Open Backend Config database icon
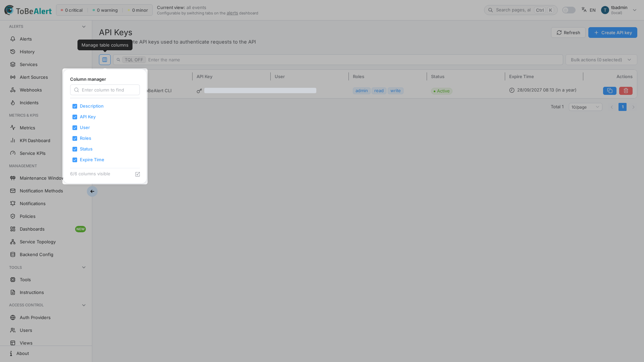The width and height of the screenshot is (644, 362). coord(13,254)
